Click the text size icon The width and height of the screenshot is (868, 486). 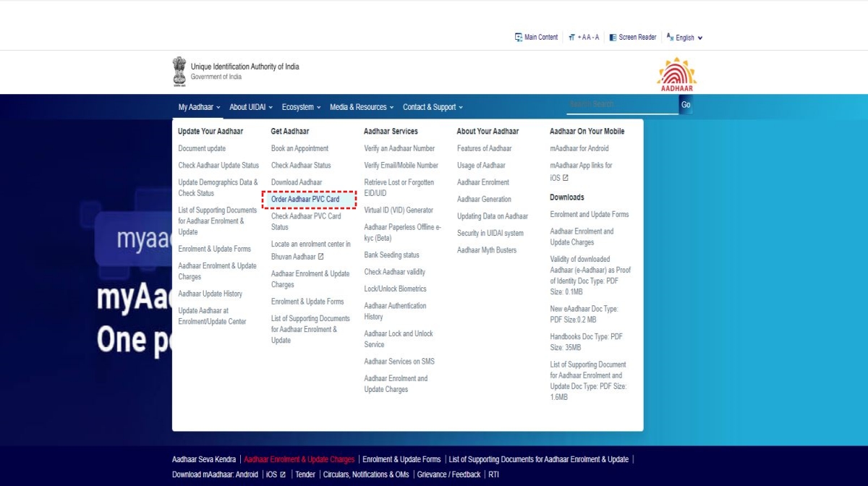[x=571, y=38]
